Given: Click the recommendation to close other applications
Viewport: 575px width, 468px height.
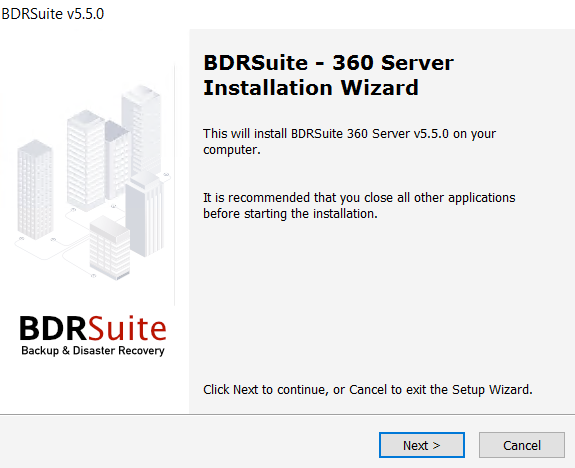Looking at the screenshot, I should point(359,205).
